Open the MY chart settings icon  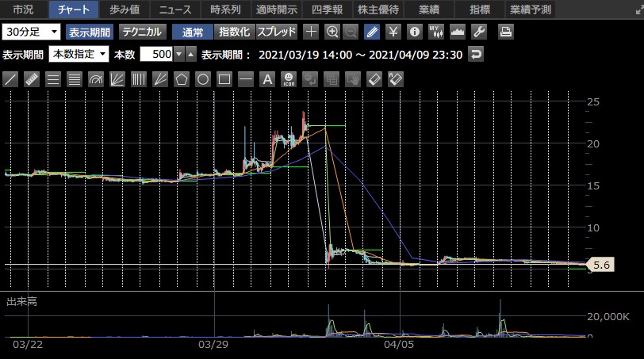click(435, 32)
